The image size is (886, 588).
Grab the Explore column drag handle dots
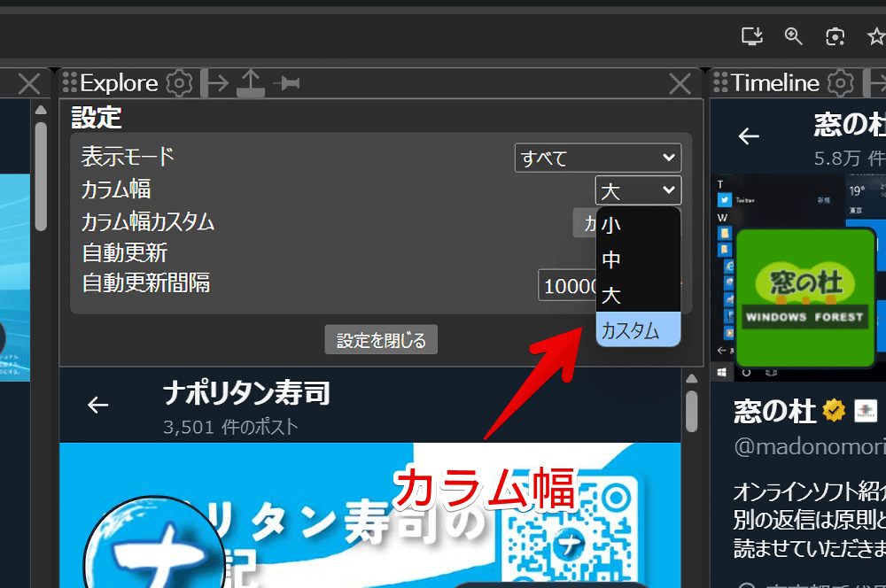point(69,82)
